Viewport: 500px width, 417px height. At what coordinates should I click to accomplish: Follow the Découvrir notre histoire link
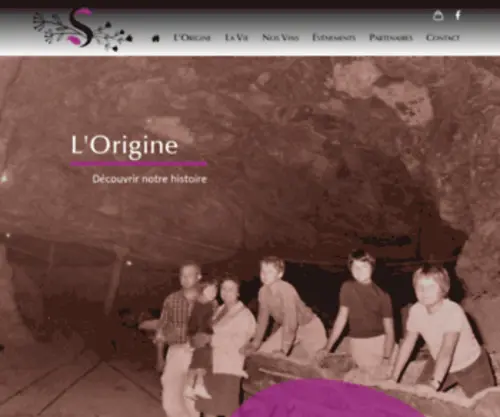(x=150, y=179)
